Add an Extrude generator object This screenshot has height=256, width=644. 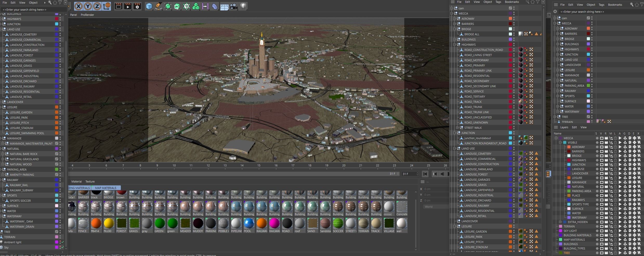click(x=177, y=6)
